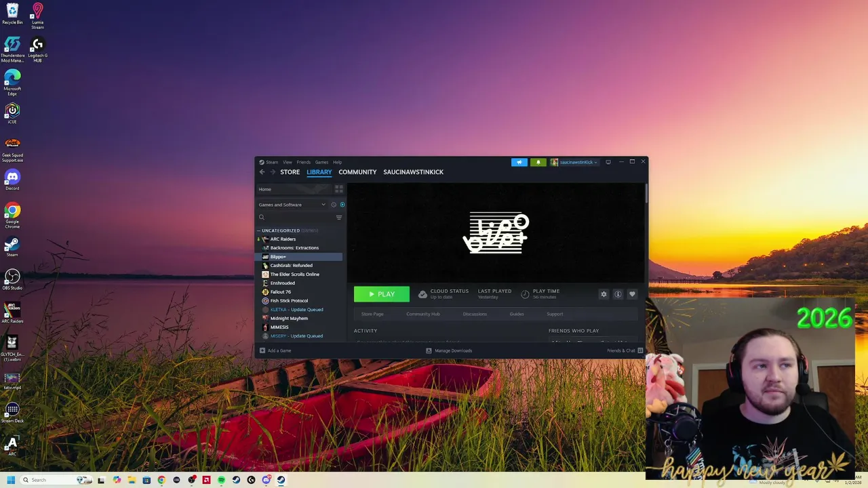Open Steam announcements megaphone button
This screenshot has width=868, height=488.
tap(519, 162)
